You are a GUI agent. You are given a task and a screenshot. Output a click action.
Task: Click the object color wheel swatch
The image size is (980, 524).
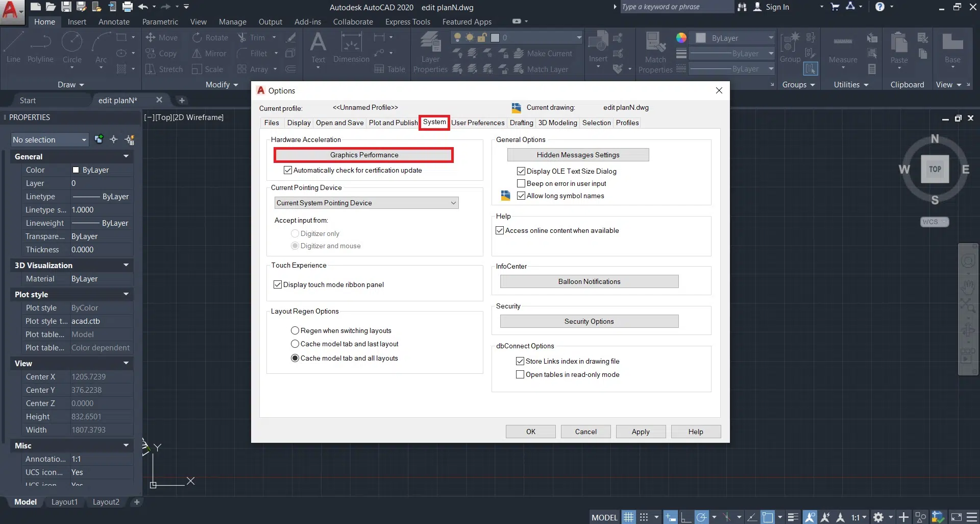681,38
